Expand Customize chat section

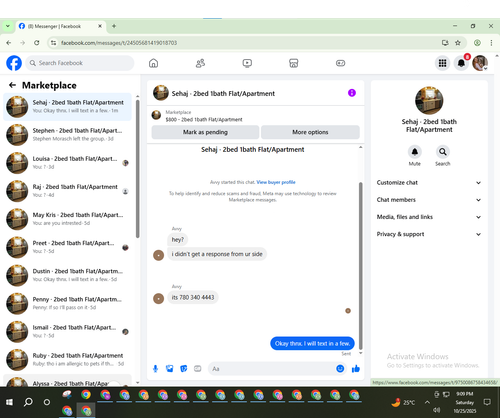tap(429, 183)
